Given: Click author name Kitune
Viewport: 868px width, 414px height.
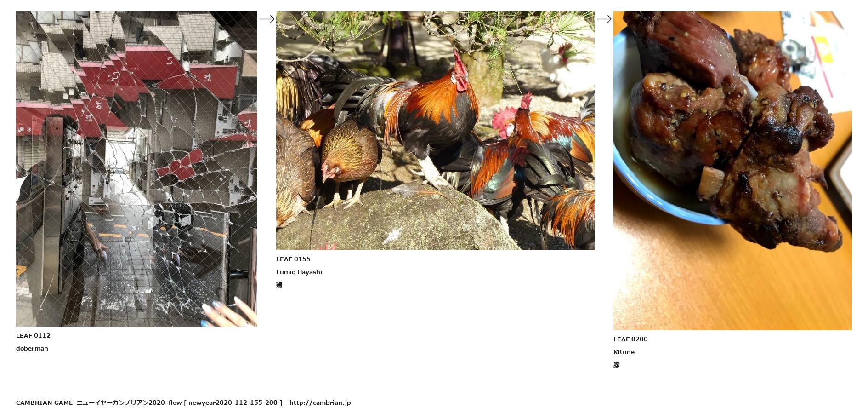Looking at the screenshot, I should click(x=624, y=352).
